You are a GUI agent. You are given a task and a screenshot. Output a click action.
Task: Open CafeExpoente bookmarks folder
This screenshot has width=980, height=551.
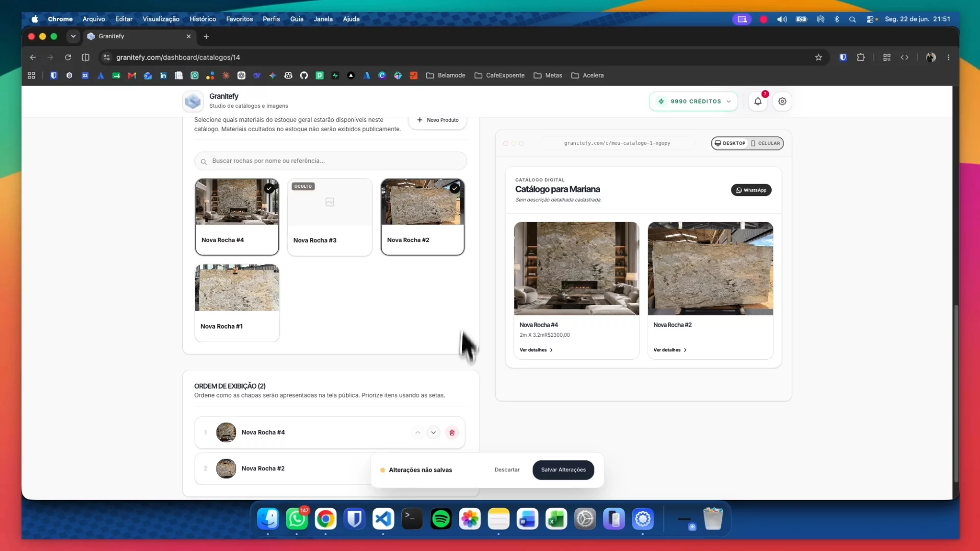(x=499, y=76)
